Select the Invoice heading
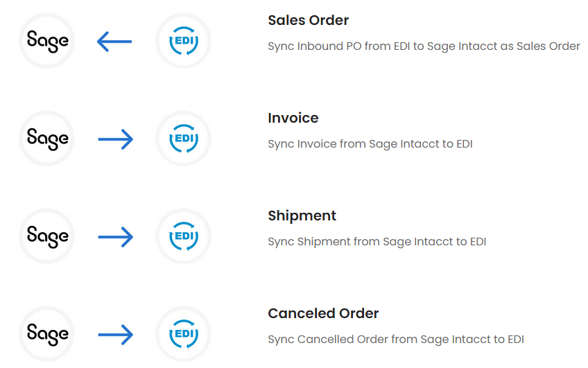This screenshot has height=368, width=588. (293, 118)
